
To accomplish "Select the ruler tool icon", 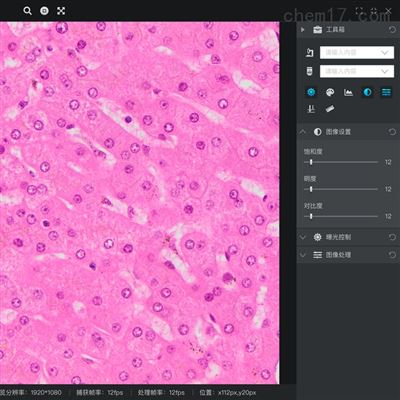I will pos(330,109).
